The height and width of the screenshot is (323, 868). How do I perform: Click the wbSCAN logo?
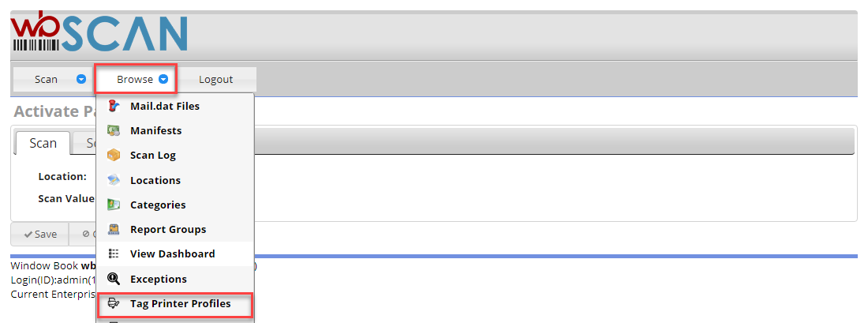(x=99, y=32)
